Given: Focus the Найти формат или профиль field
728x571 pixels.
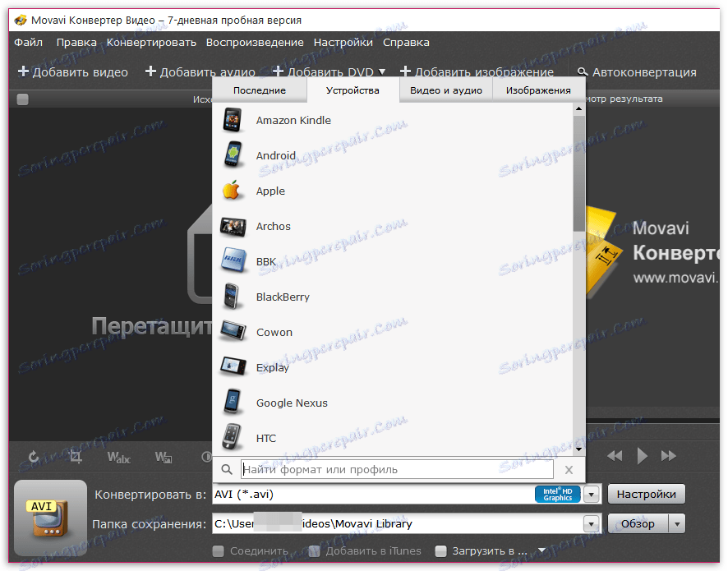Looking at the screenshot, I should point(397,469).
